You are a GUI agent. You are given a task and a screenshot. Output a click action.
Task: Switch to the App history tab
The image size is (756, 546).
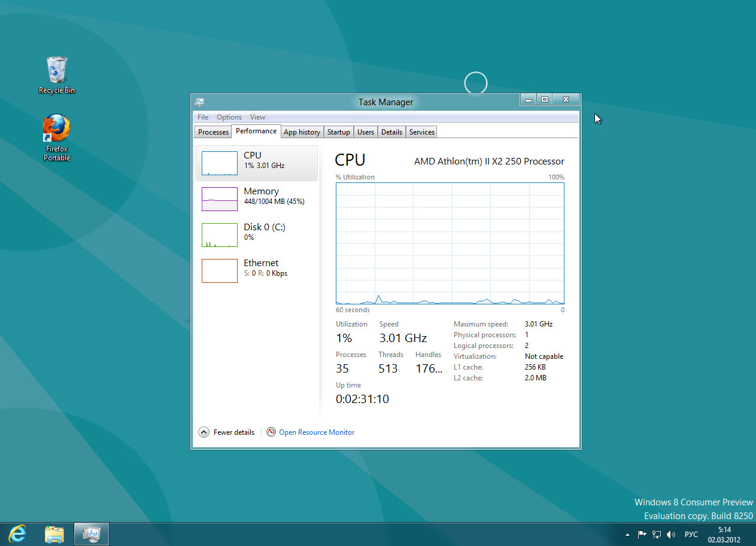pos(302,132)
